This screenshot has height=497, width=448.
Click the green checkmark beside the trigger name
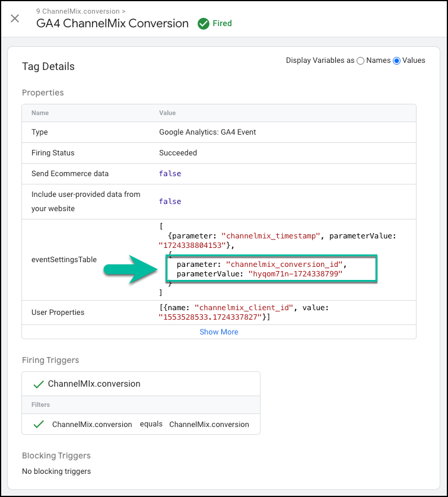point(39,384)
